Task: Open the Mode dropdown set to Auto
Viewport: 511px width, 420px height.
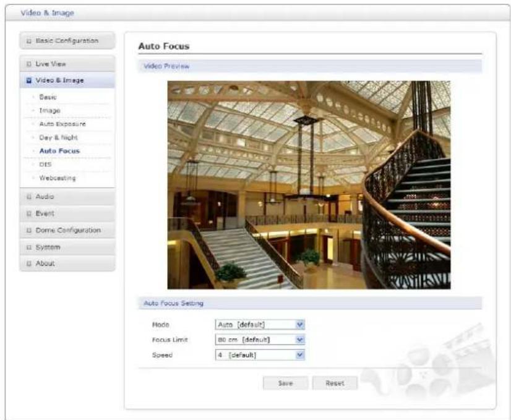Action: (260, 325)
